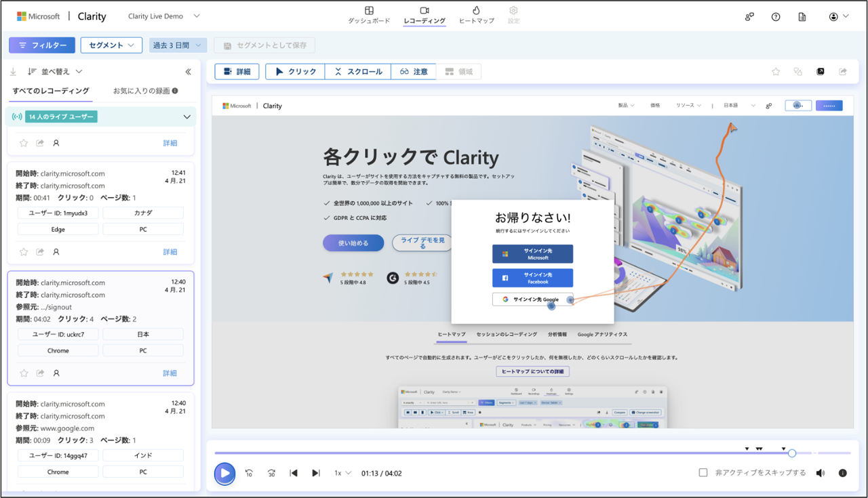Collapse the recordings list panel

pos(188,72)
